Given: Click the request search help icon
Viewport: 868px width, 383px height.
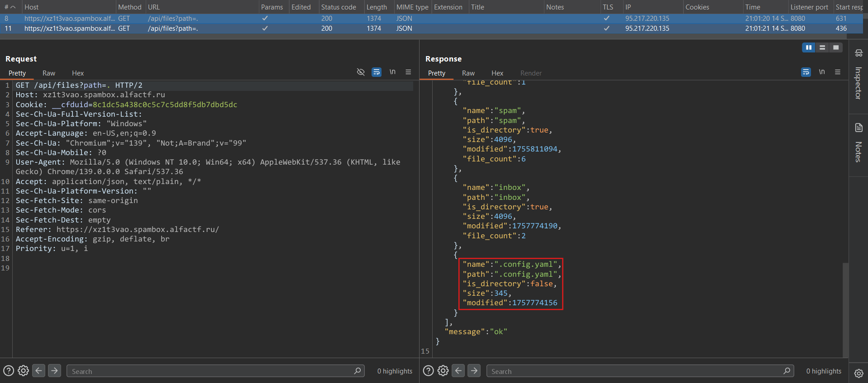Looking at the screenshot, I should pyautogui.click(x=9, y=371).
